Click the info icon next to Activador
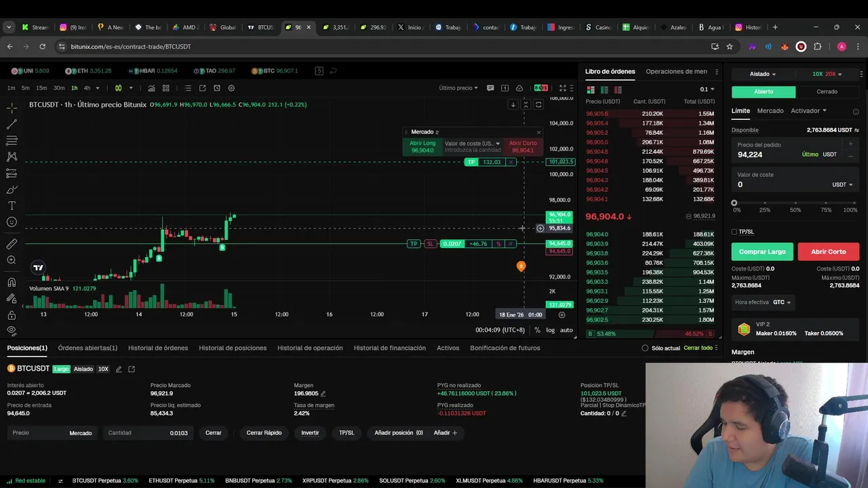Image resolution: width=868 pixels, height=488 pixels. [856, 112]
